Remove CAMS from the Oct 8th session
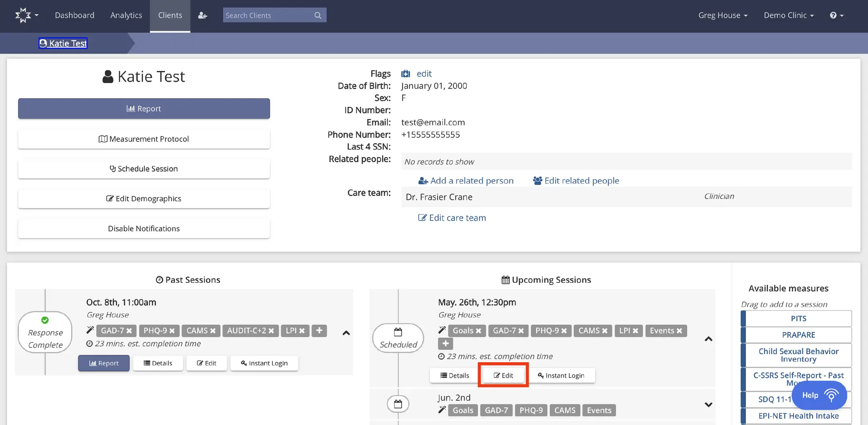This screenshot has height=425, width=868. pyautogui.click(x=213, y=331)
